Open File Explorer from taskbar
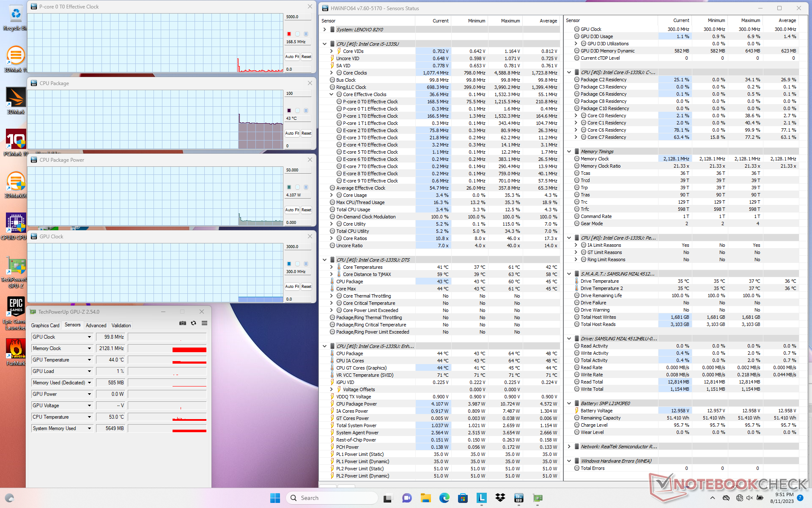Image resolution: width=812 pixels, height=508 pixels. pyautogui.click(x=425, y=498)
